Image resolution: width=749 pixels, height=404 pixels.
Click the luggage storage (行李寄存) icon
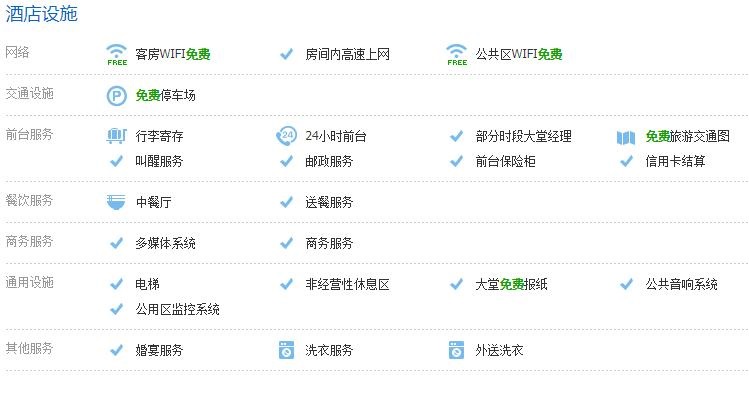point(117,135)
